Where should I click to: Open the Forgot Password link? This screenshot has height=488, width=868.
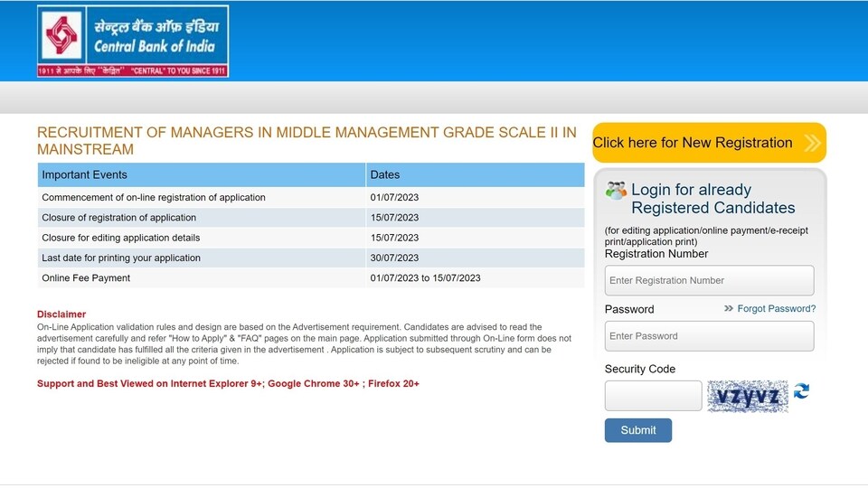pos(776,308)
